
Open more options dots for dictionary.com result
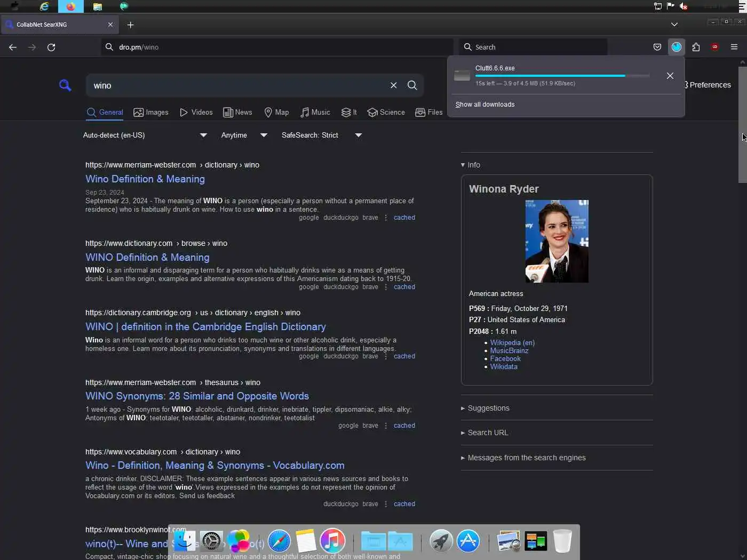(386, 287)
